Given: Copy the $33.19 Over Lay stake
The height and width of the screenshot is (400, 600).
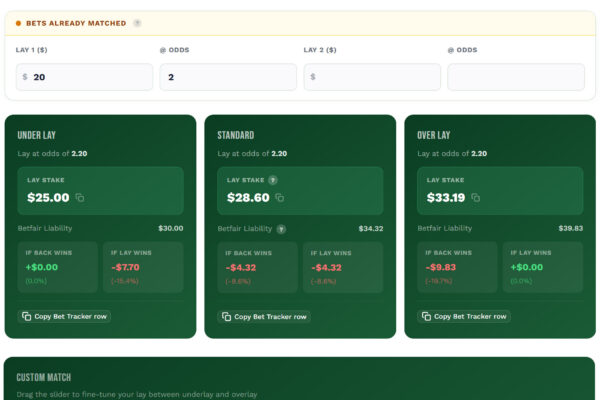Looking at the screenshot, I should (x=476, y=198).
